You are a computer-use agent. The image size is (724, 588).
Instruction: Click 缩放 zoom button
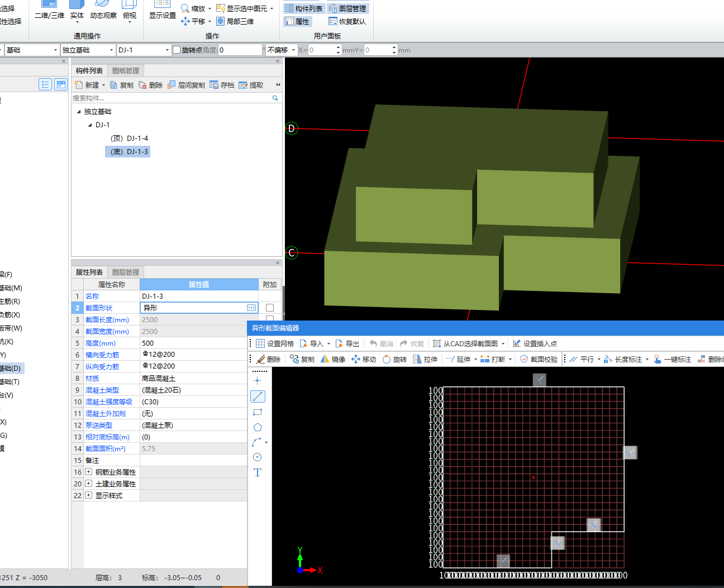pos(193,8)
